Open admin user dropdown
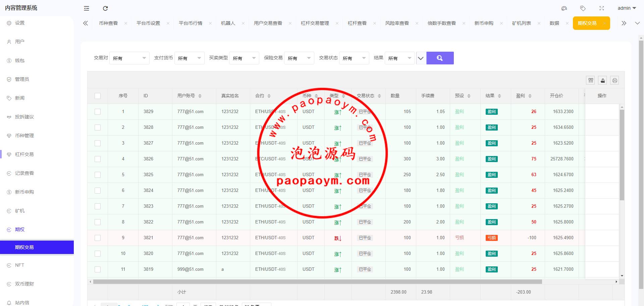The height and width of the screenshot is (306, 644). click(x=627, y=8)
